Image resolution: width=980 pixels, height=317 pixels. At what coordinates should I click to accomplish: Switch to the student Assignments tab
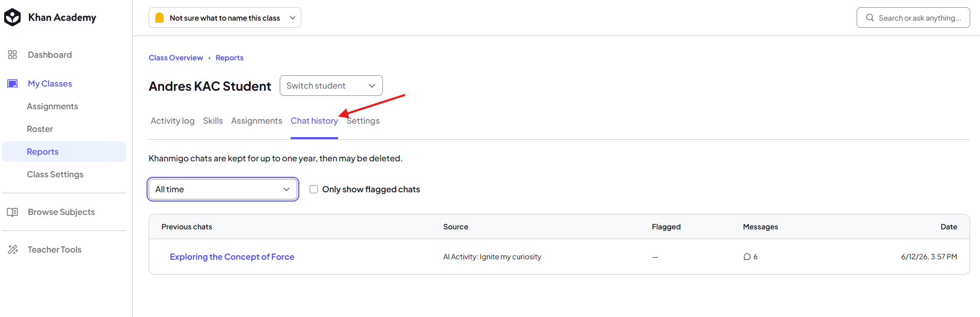click(x=256, y=121)
